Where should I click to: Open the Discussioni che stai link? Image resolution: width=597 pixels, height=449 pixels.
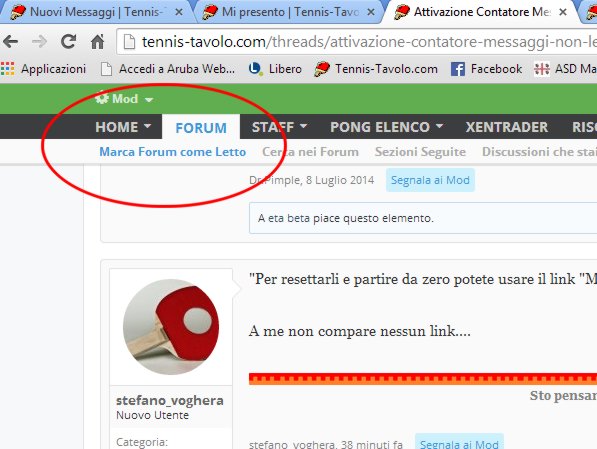pos(539,152)
